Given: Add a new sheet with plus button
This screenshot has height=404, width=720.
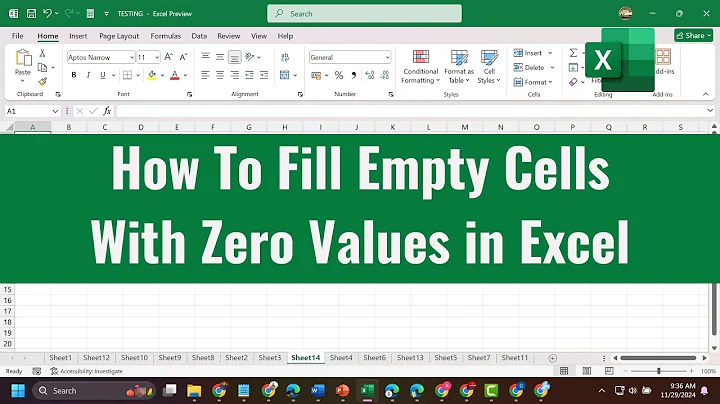Looking at the screenshot, I should tap(552, 358).
